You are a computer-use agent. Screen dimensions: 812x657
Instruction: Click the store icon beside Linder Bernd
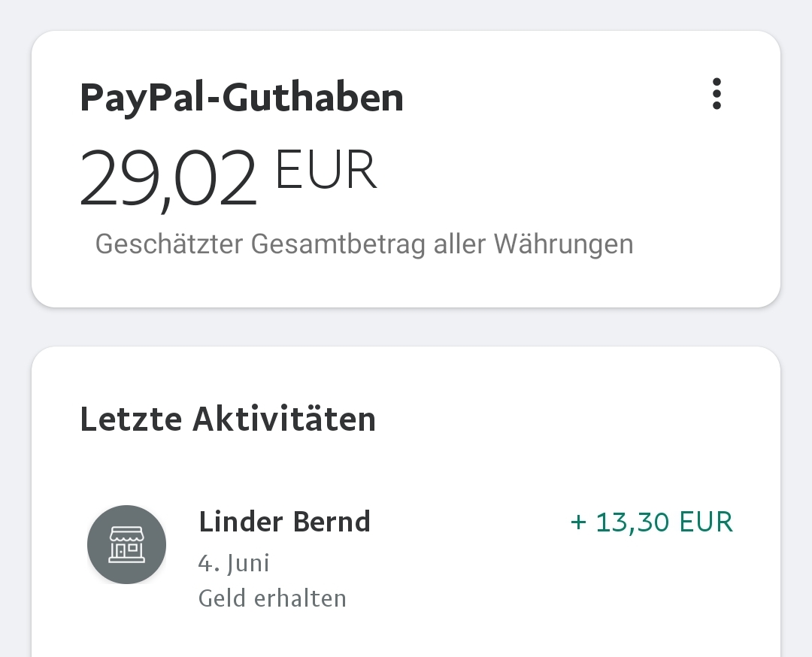click(126, 544)
